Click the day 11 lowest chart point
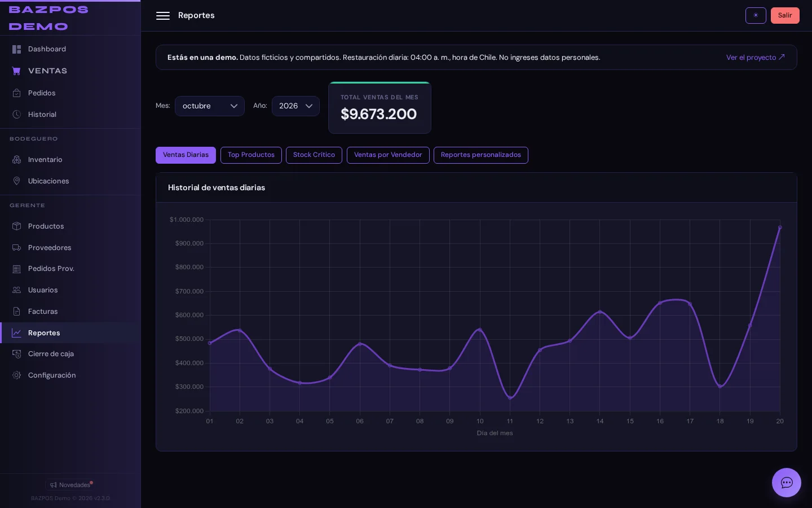The image size is (812, 508). click(x=510, y=398)
